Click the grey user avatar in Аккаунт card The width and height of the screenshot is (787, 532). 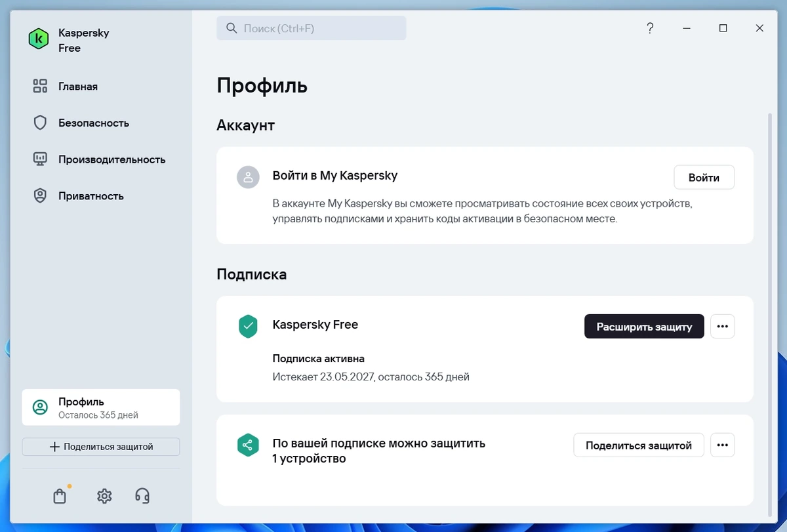pos(248,177)
